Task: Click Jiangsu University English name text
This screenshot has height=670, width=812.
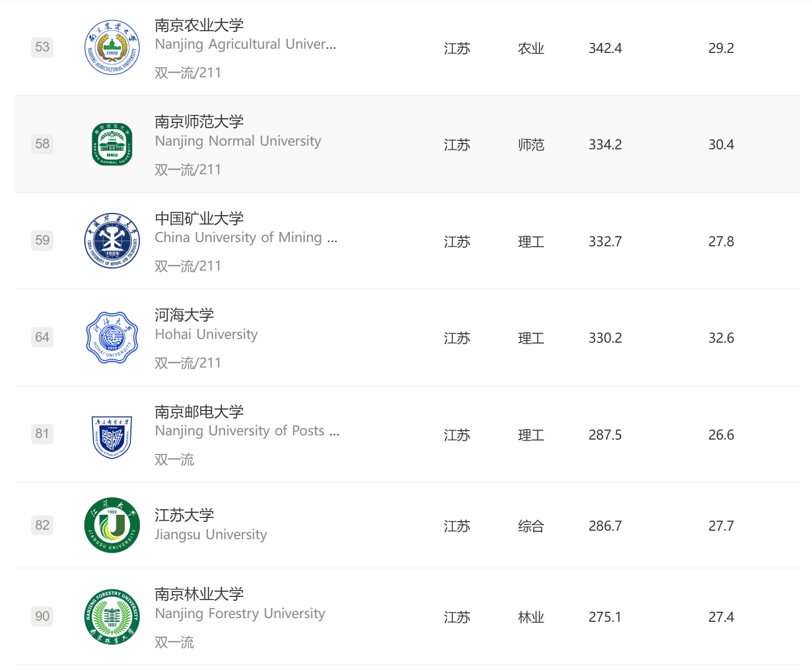Action: pyautogui.click(x=211, y=534)
